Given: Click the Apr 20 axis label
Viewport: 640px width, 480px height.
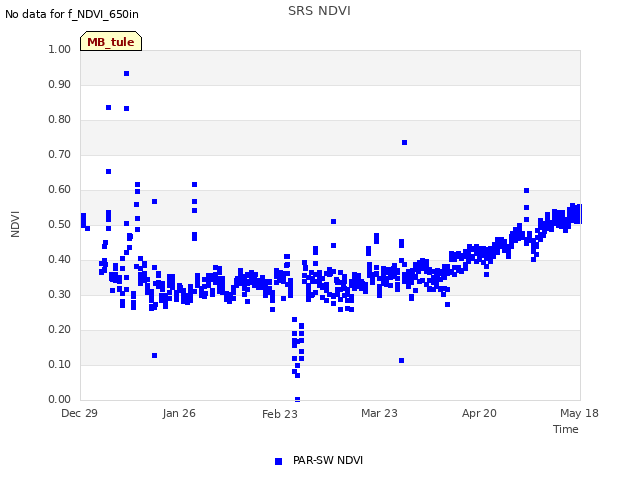Looking at the screenshot, I should tap(479, 413).
